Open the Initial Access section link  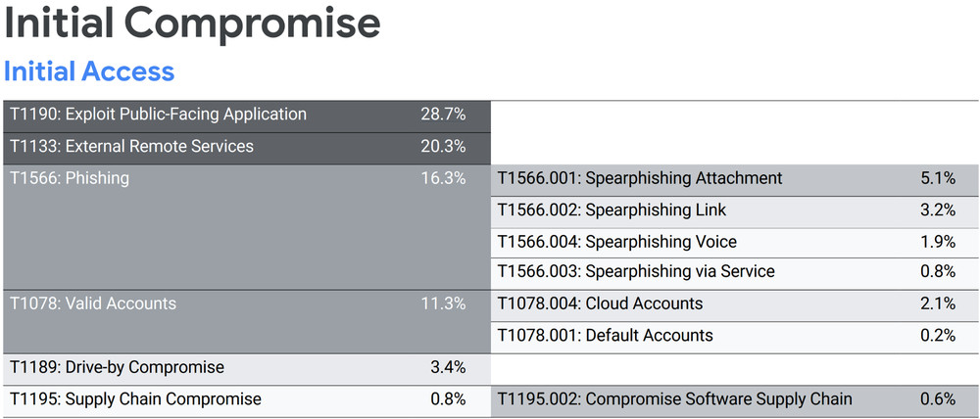point(89,71)
